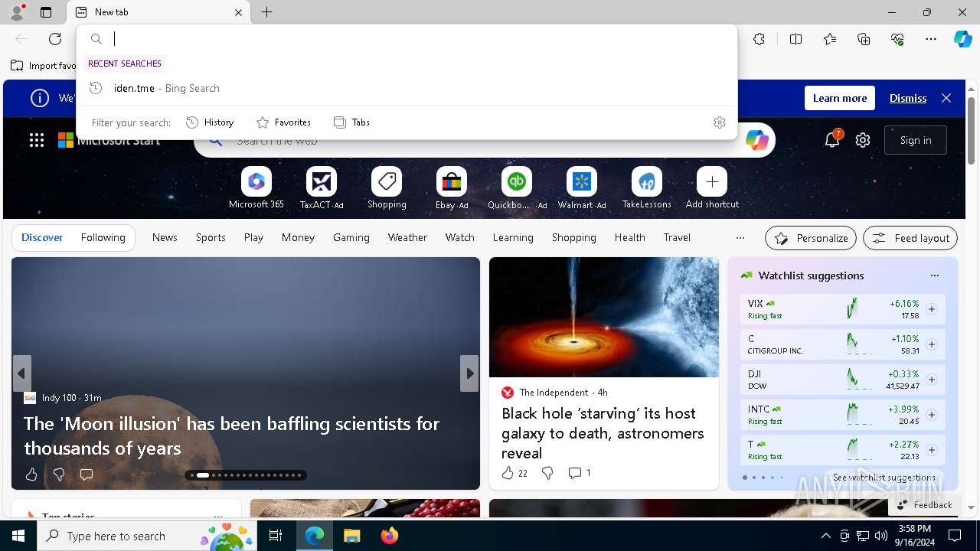Open Quickbooks ad shortcut
Image resolution: width=980 pixels, height=551 pixels.
click(x=517, y=188)
